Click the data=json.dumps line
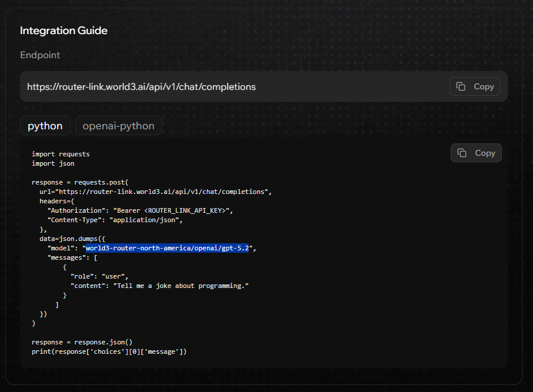 [72, 239]
